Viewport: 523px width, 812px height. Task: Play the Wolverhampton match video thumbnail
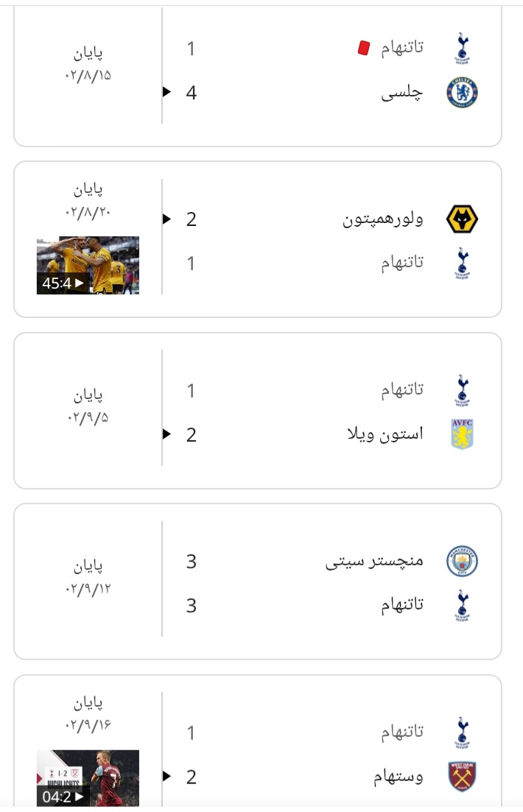point(88,265)
